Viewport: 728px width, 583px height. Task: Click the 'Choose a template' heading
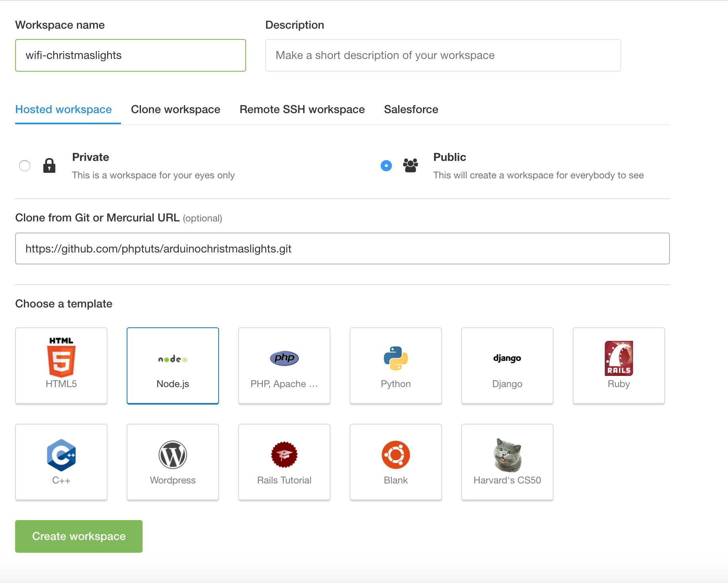pyautogui.click(x=64, y=304)
